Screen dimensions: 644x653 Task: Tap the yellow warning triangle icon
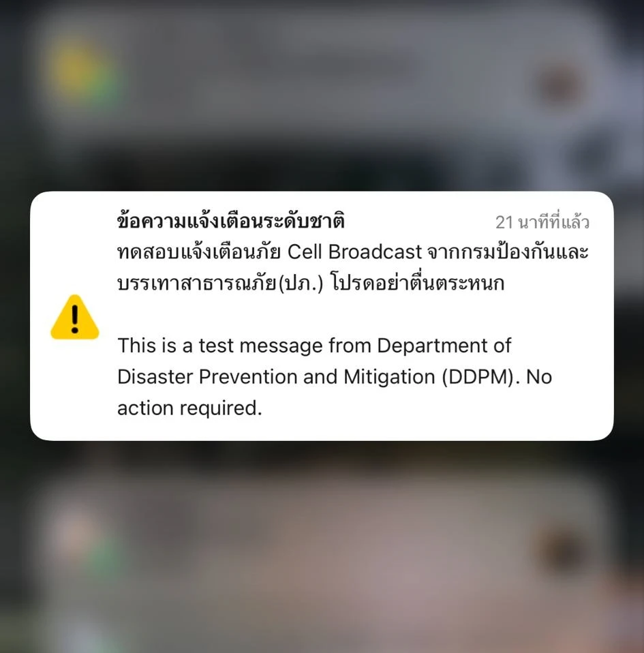pos(75,318)
